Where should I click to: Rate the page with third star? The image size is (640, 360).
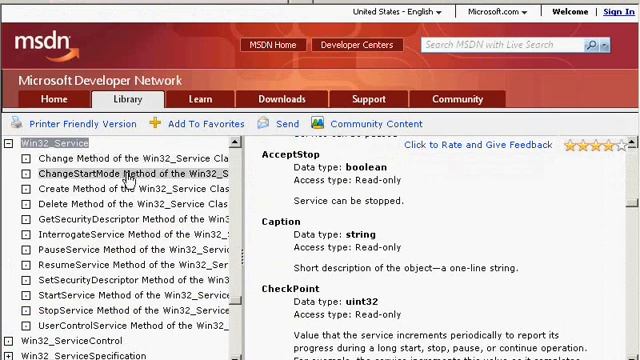596,145
